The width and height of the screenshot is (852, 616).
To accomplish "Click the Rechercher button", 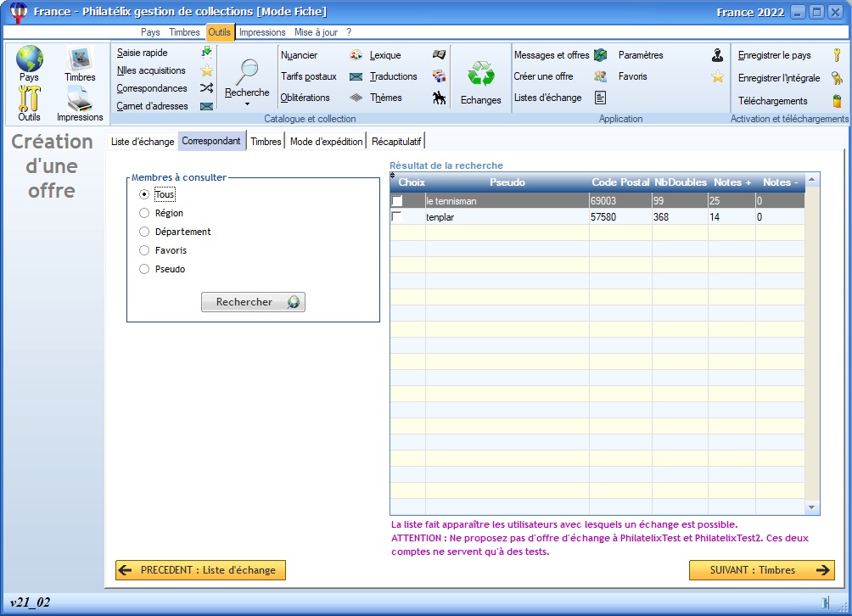I will tap(253, 302).
